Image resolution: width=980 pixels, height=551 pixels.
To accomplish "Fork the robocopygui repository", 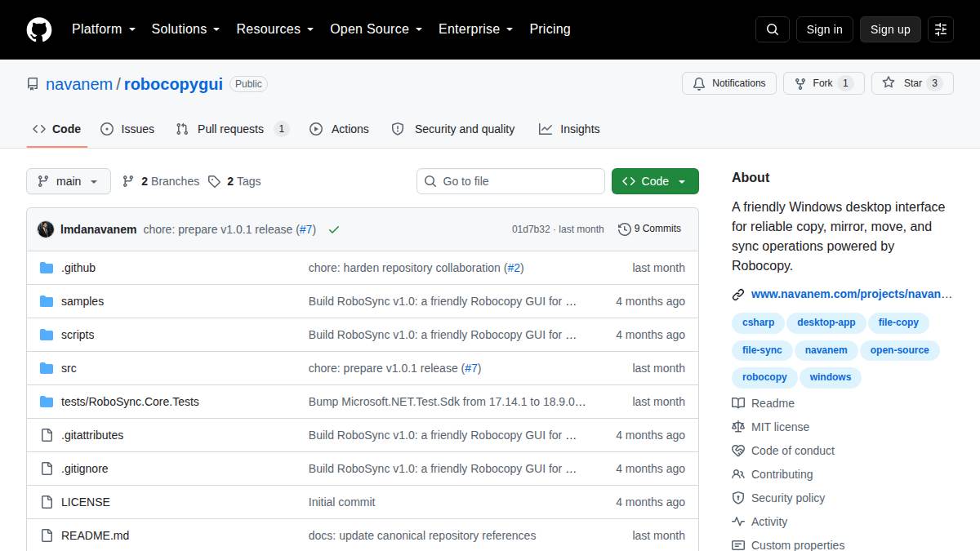I will tap(823, 83).
